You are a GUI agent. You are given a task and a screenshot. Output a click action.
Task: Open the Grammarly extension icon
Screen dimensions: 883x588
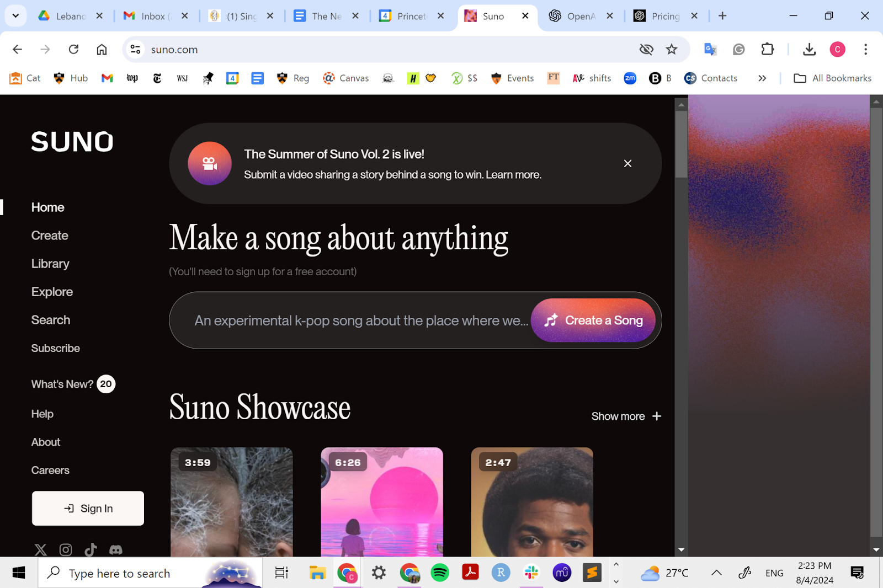coord(739,50)
